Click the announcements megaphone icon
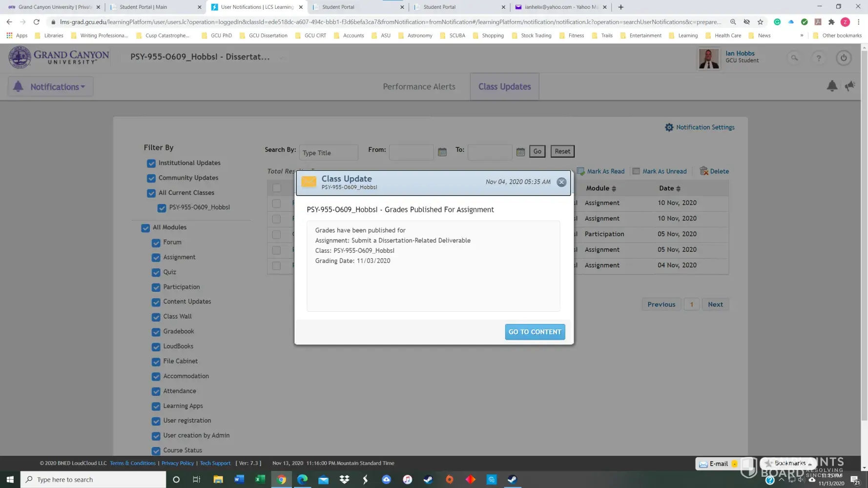Screen dimensions: 868x488 (x=850, y=86)
